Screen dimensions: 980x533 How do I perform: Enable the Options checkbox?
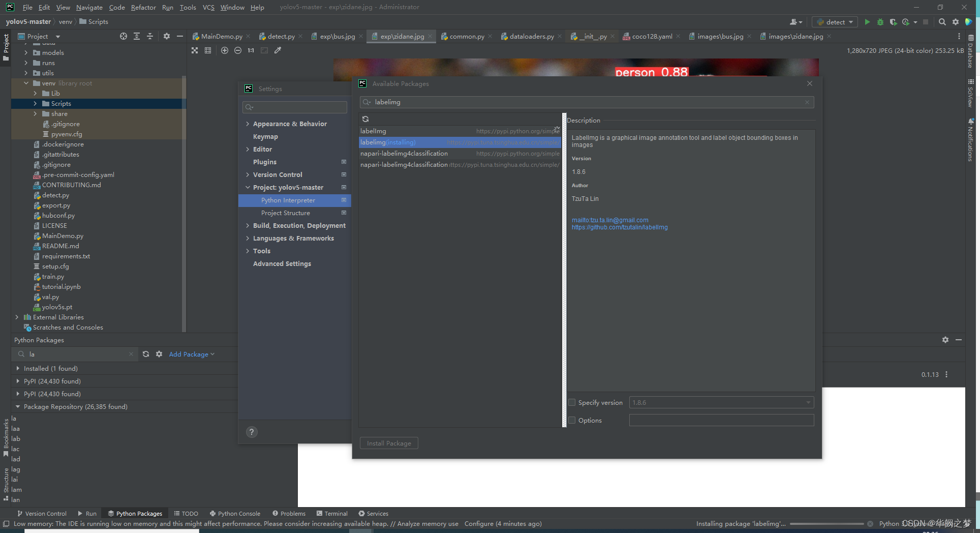[572, 420]
